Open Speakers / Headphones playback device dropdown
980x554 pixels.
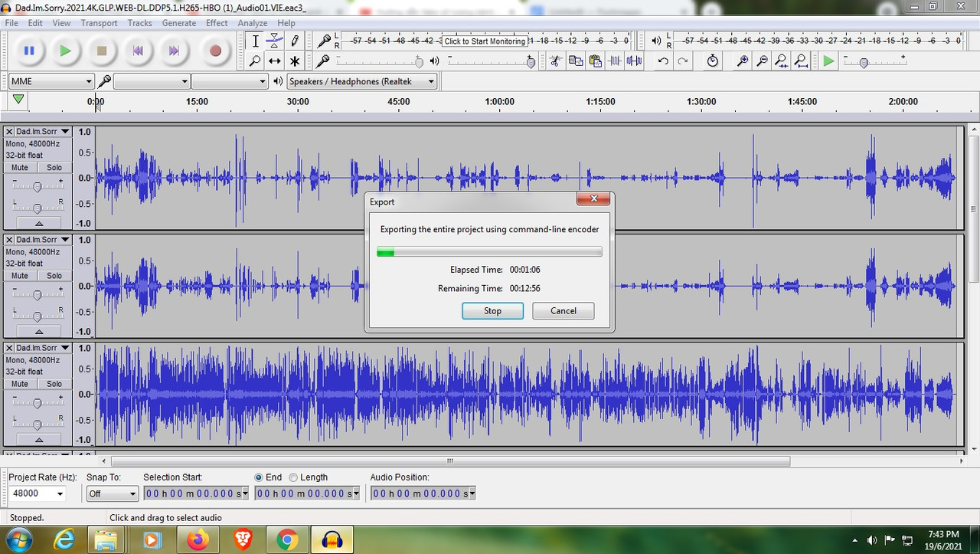(x=362, y=81)
